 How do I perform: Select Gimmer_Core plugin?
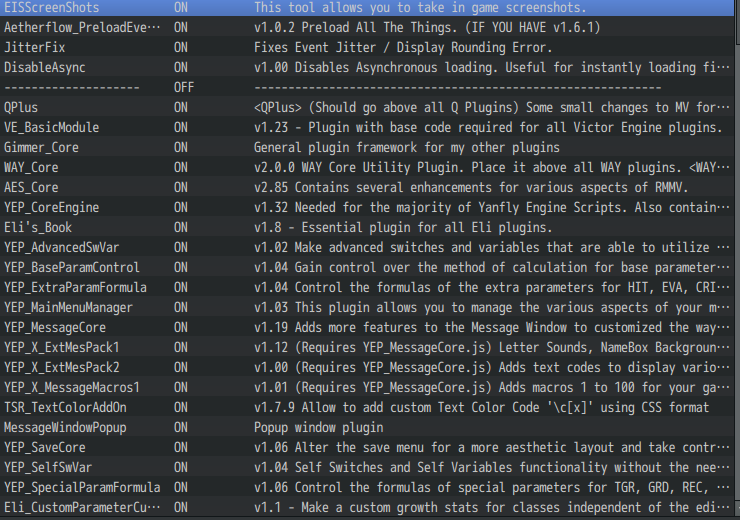(x=41, y=147)
